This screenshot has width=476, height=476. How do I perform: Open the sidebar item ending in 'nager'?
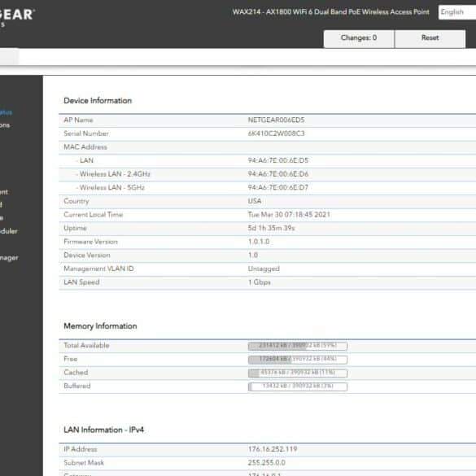[9, 258]
